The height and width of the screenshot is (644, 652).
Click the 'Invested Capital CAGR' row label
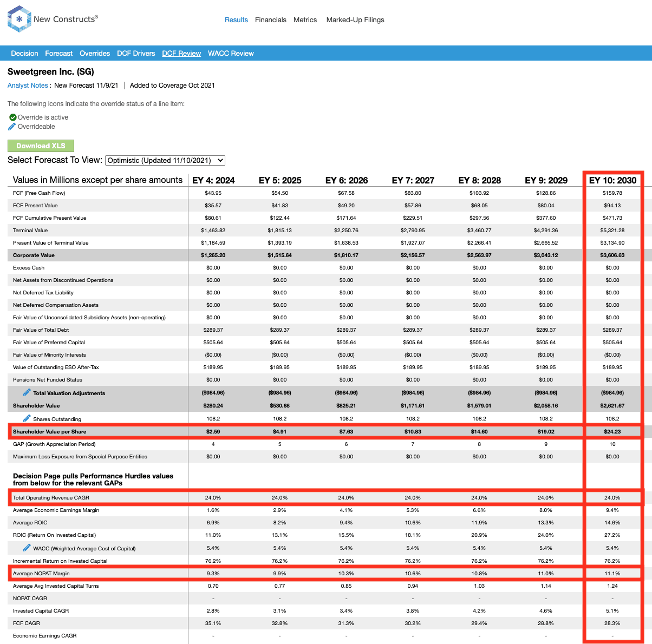41,611
